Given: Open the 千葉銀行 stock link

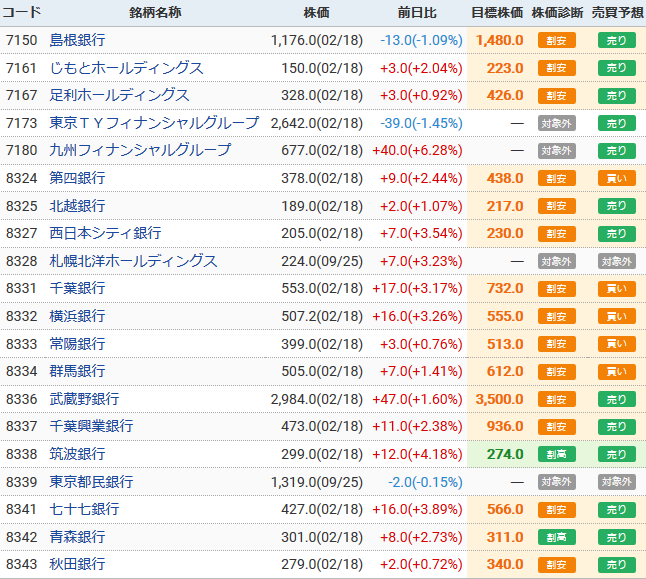Looking at the screenshot, I should click(x=77, y=288).
